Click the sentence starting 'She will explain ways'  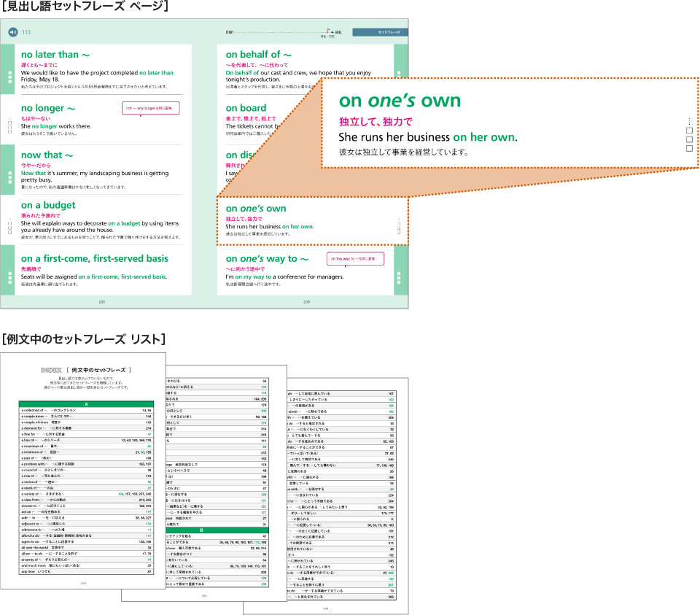point(100,226)
